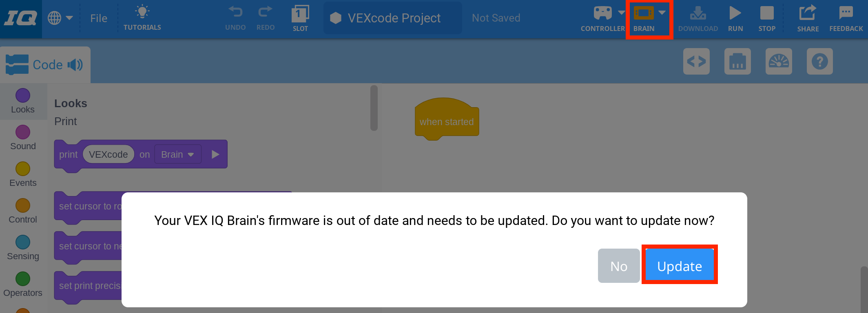The height and width of the screenshot is (313, 868).
Task: Expand the Brain connection dropdown arrow
Action: pos(662,12)
